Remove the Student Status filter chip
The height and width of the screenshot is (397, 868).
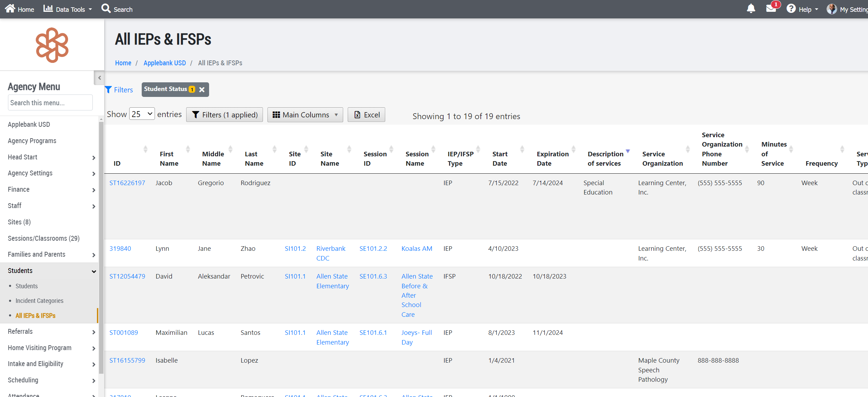coord(202,90)
